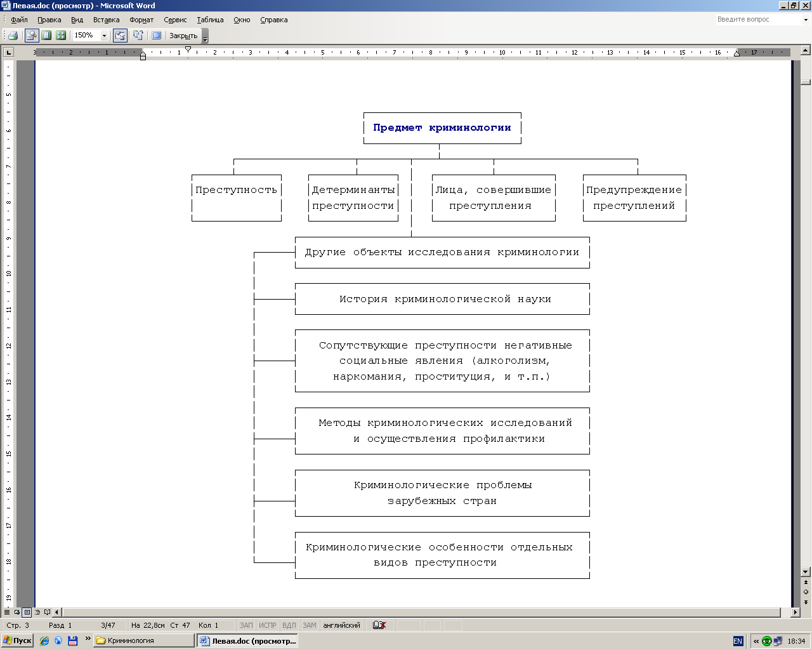Open the Файл menu

[x=19, y=20]
